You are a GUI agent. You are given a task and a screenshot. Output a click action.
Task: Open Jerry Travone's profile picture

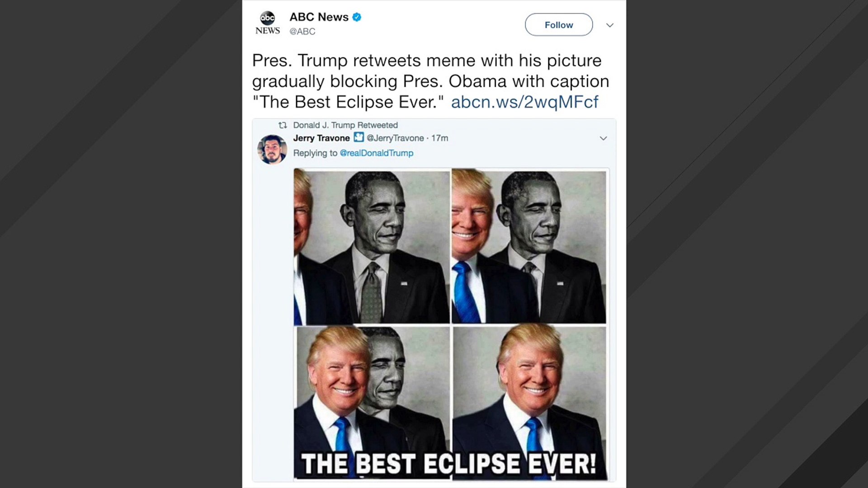pyautogui.click(x=272, y=149)
